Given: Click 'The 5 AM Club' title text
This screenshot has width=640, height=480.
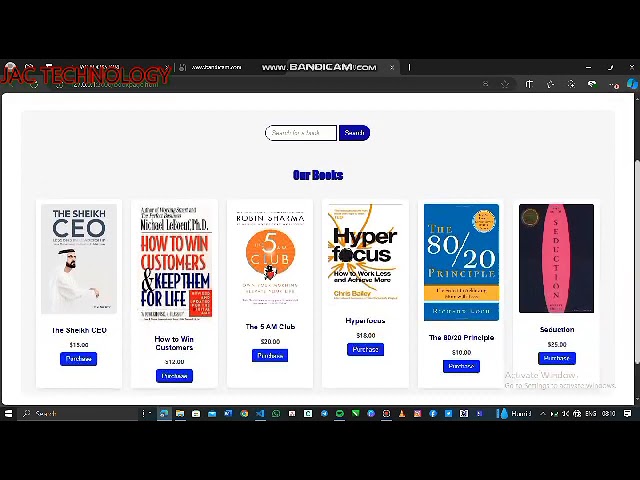Looking at the screenshot, I should pos(270,327).
